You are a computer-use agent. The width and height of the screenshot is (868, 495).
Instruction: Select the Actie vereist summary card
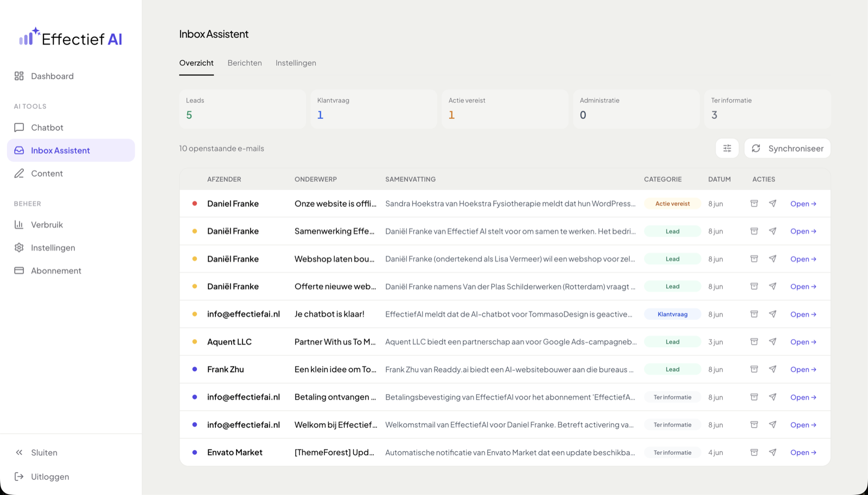pos(505,109)
